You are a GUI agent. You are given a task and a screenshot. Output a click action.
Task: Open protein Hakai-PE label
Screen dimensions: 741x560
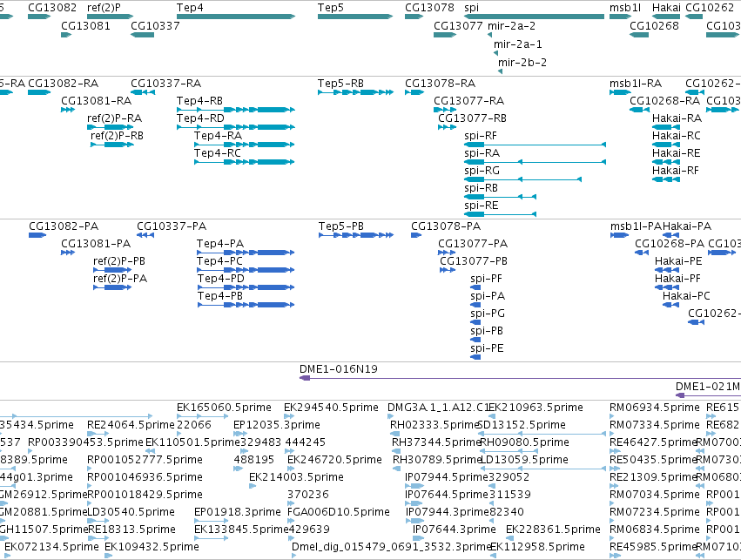point(678,261)
